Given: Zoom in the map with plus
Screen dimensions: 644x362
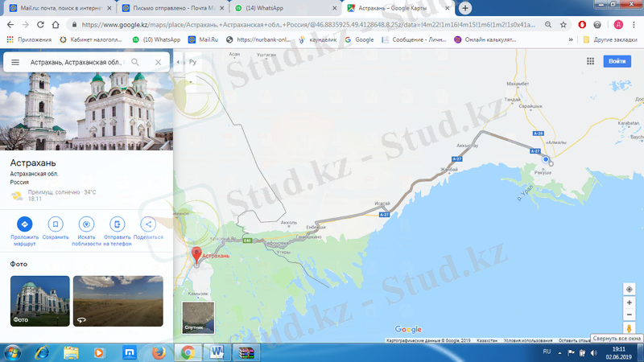Looking at the screenshot, I should pos(629,302).
